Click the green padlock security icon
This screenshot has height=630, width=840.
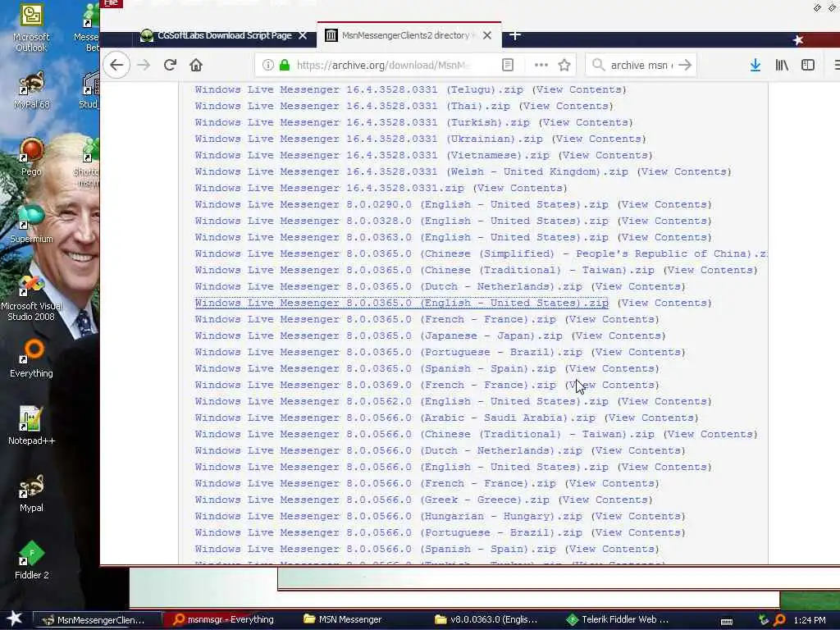285,66
